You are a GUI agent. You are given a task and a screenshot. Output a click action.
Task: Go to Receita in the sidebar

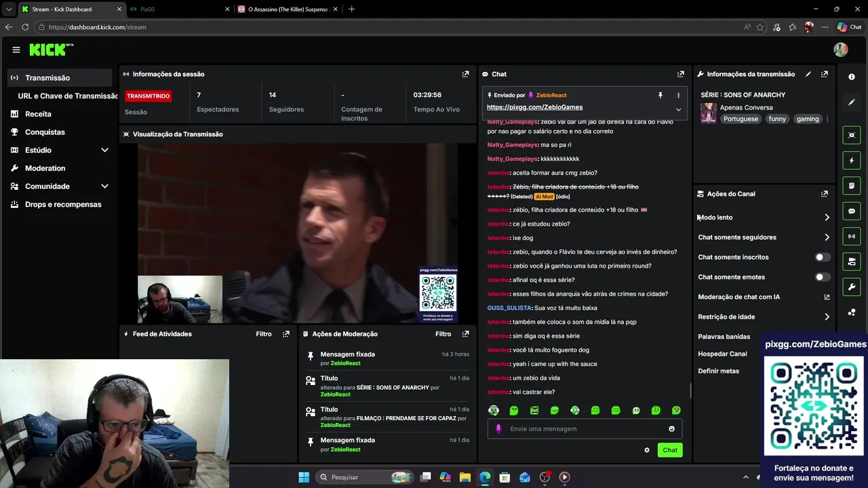click(x=38, y=114)
